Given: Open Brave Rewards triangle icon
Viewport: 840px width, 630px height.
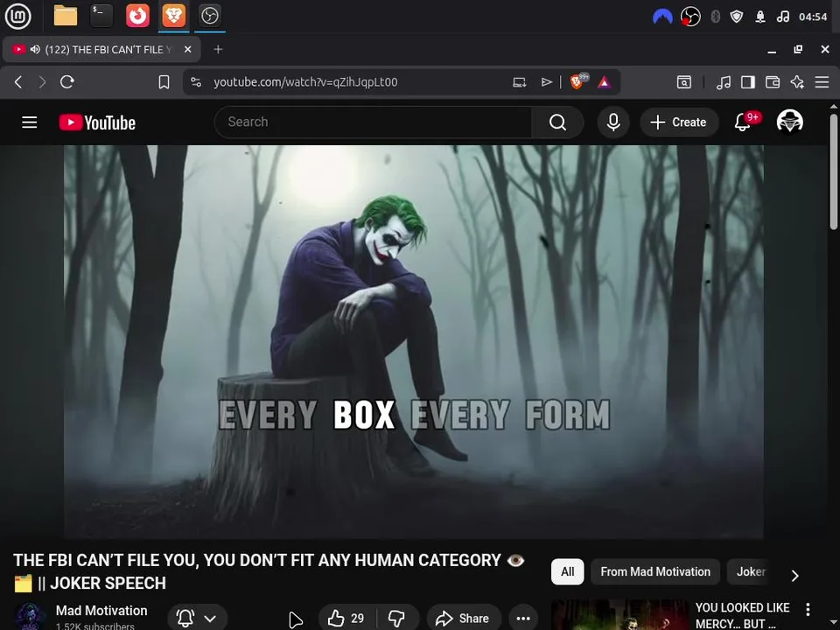Looking at the screenshot, I should tap(605, 82).
